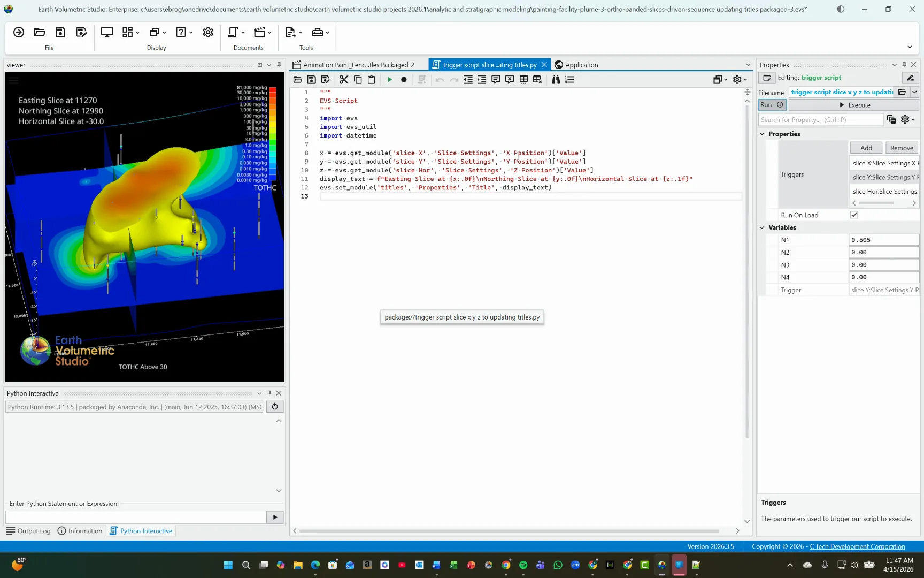Click the script editor Paste clipboard icon

point(372,79)
